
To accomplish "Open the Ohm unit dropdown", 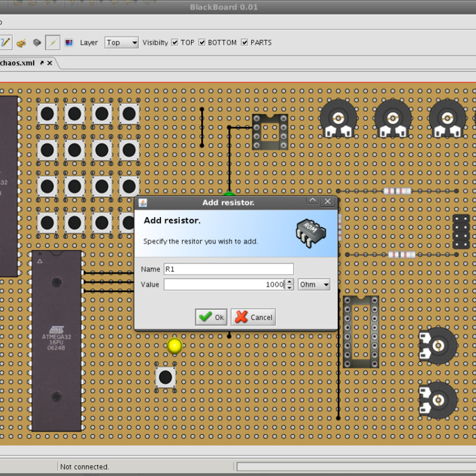I will (x=314, y=284).
